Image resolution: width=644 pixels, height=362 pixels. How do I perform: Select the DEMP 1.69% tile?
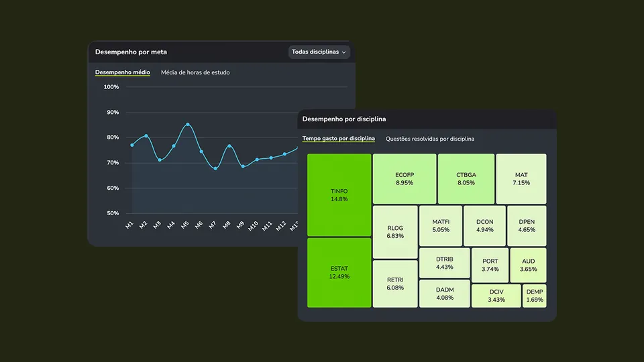[535, 296]
